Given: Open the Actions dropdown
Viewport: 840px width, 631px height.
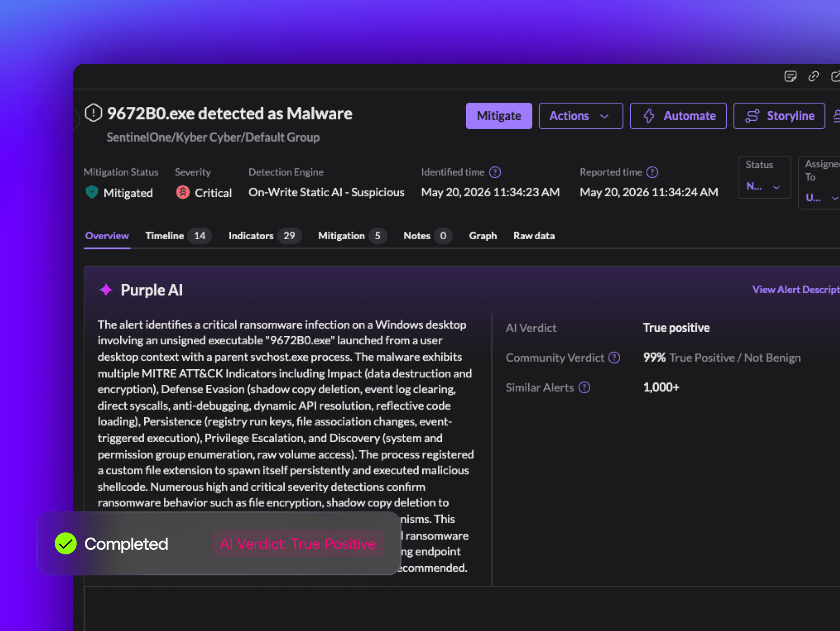Looking at the screenshot, I should point(581,116).
